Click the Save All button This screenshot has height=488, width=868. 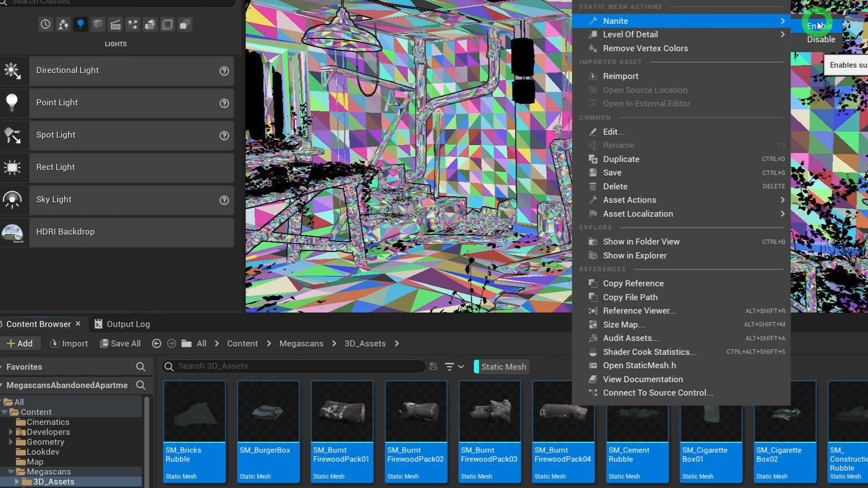(x=120, y=343)
